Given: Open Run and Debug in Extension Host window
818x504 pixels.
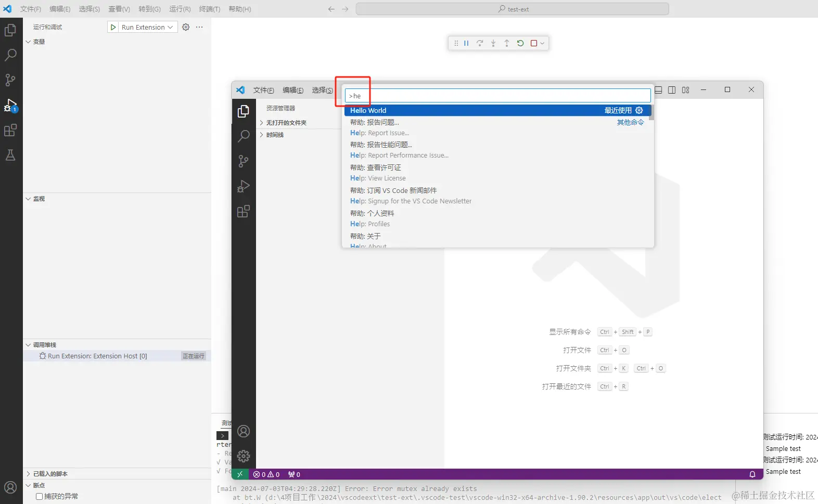Looking at the screenshot, I should [244, 186].
